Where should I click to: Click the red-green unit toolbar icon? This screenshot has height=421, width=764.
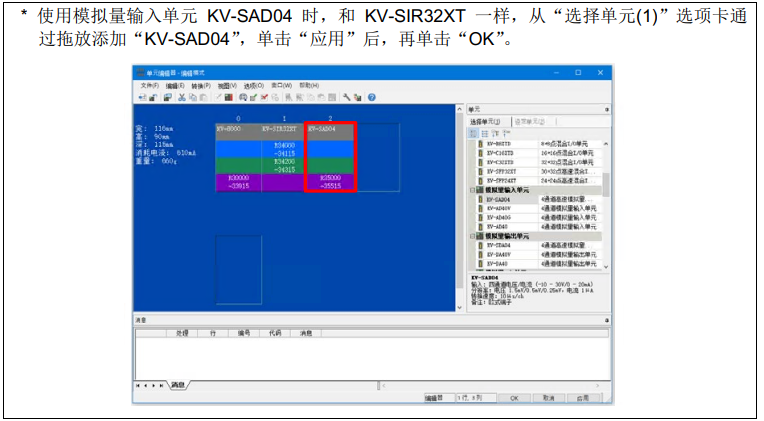click(229, 97)
